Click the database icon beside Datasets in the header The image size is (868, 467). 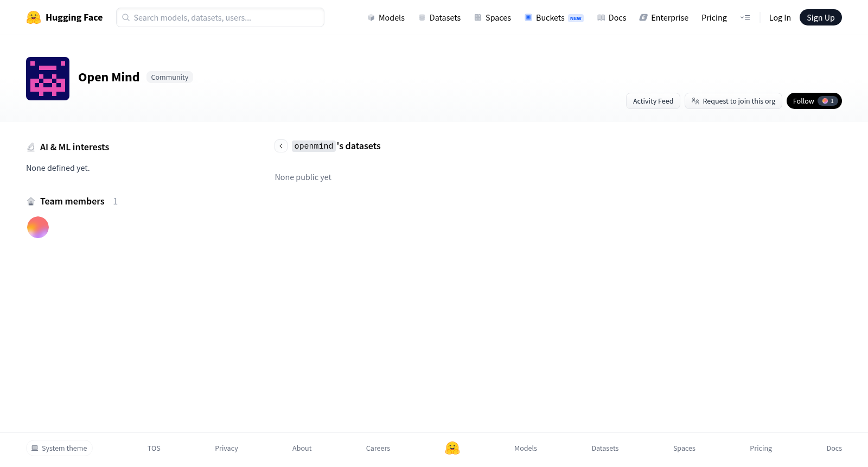pos(422,17)
